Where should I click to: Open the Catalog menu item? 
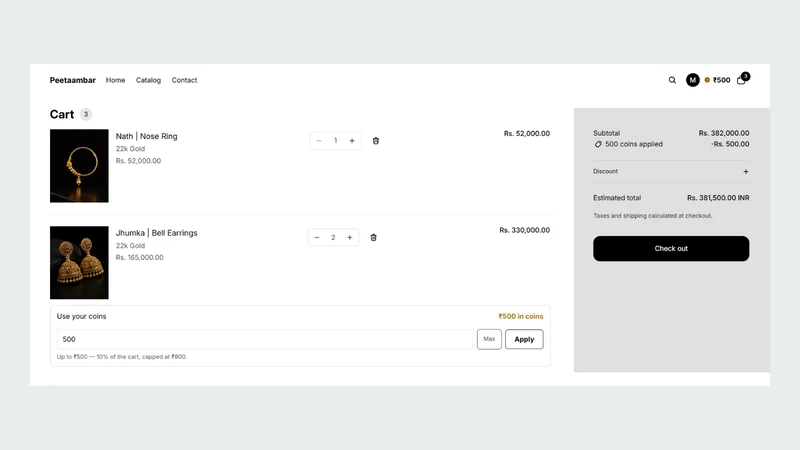click(148, 80)
